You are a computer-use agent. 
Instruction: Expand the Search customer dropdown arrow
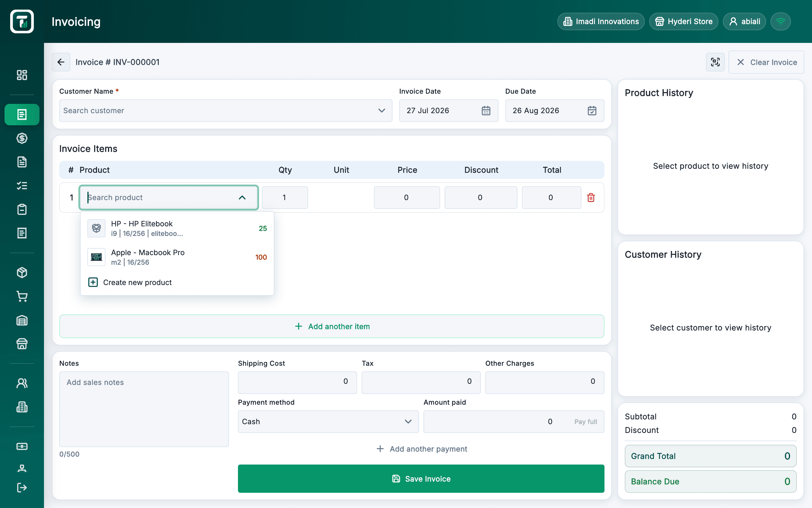[381, 111]
